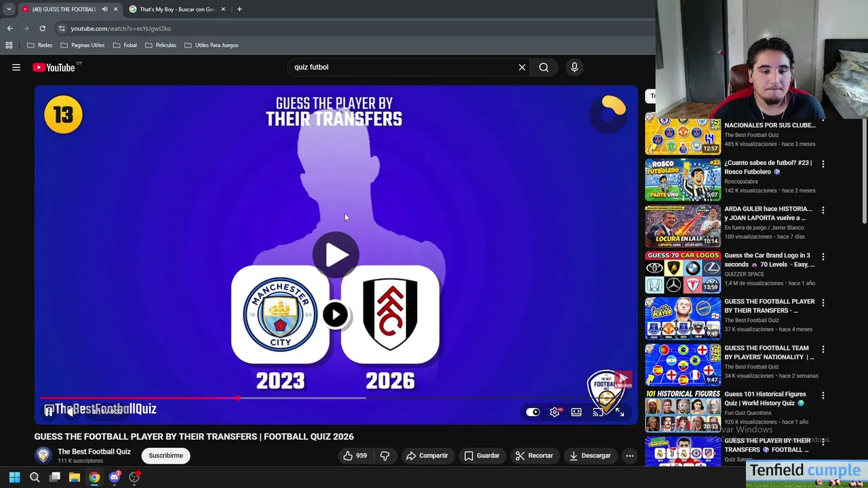Open options for 'ARDA GULER' video
The height and width of the screenshot is (488, 868).
823,210
